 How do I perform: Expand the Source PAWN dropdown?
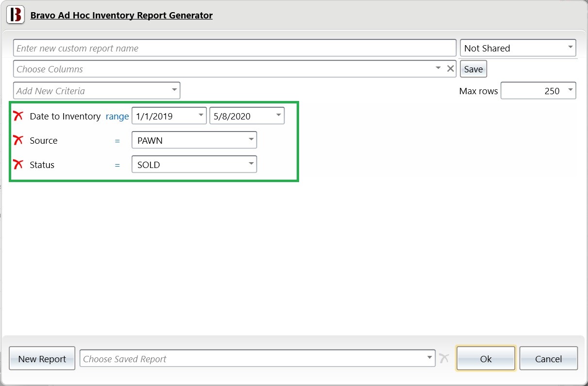194,140
